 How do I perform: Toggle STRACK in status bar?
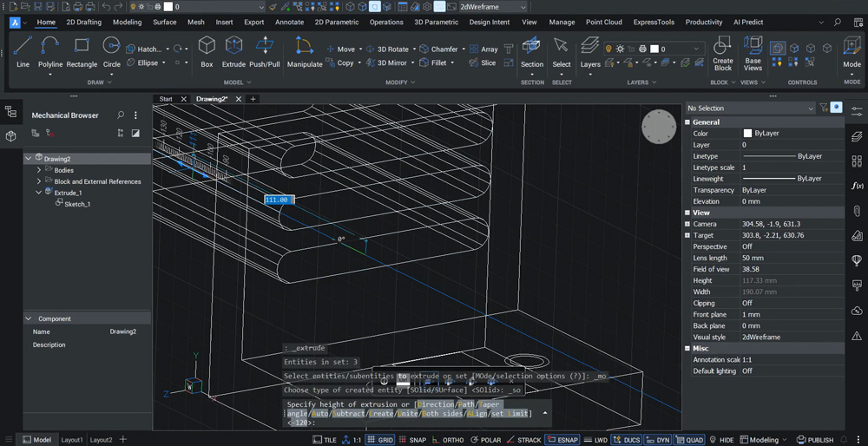pos(523,440)
